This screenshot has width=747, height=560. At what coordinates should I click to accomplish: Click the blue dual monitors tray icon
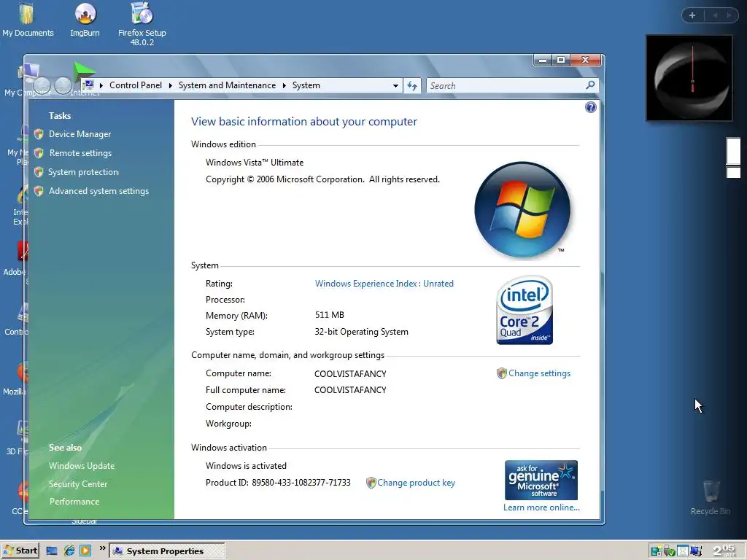click(x=695, y=551)
